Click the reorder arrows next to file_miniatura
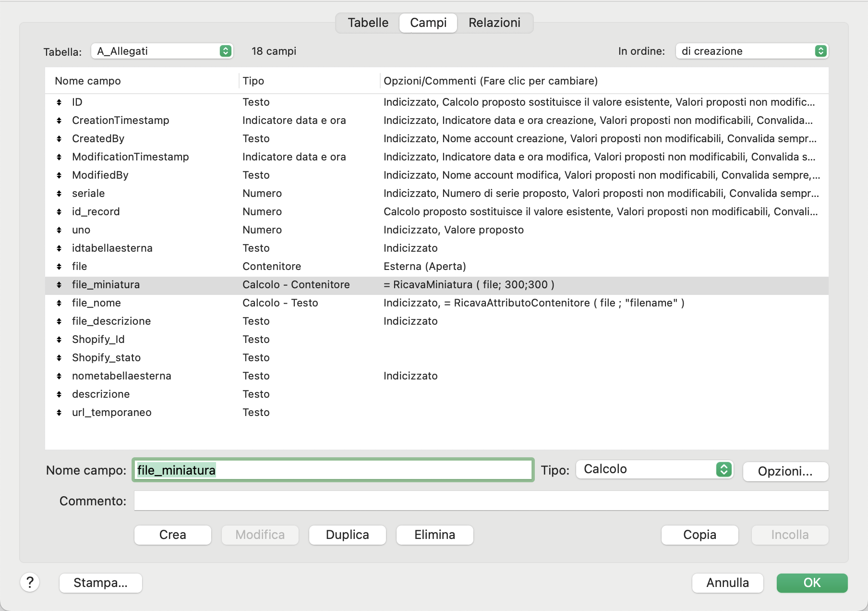 pyautogui.click(x=59, y=284)
